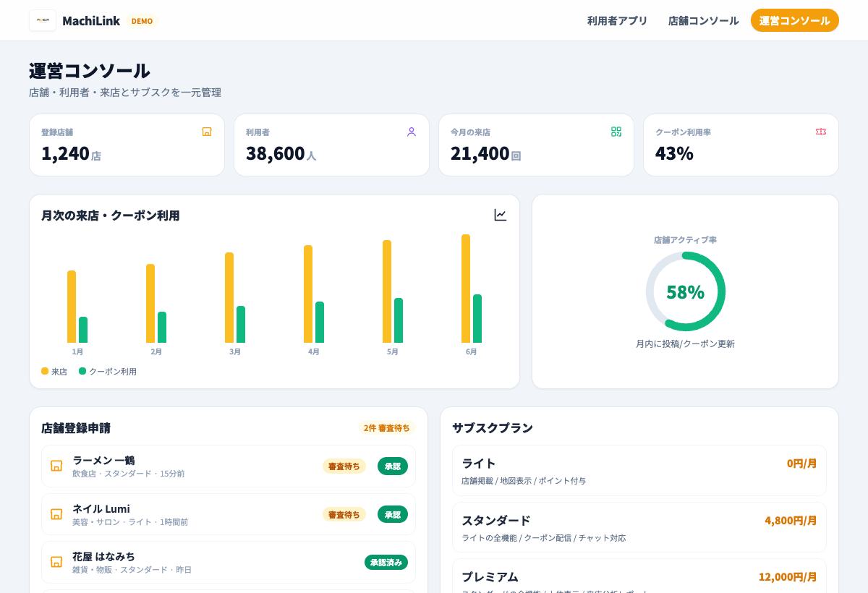Click 審査待ち badge on ネイル Lumi row

click(344, 514)
